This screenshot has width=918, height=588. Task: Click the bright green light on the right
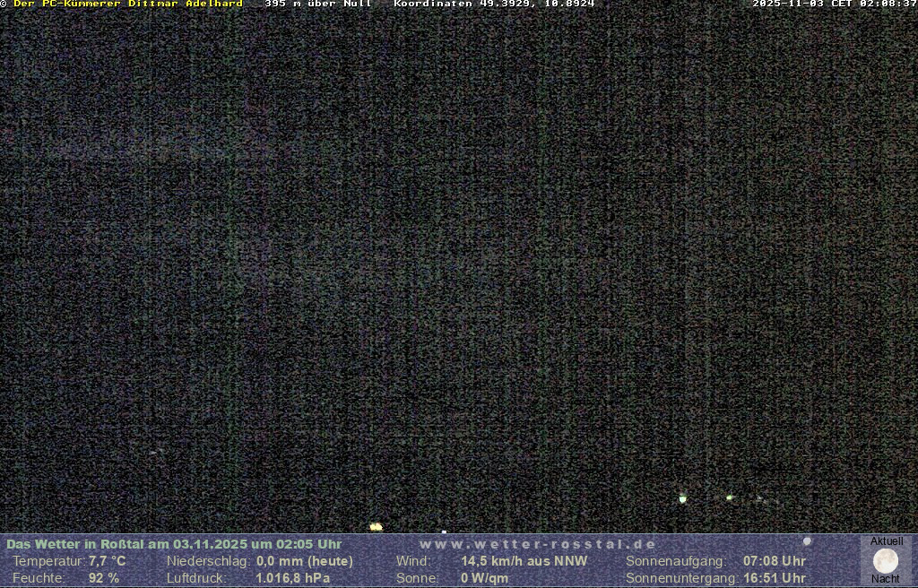pyautogui.click(x=683, y=498)
